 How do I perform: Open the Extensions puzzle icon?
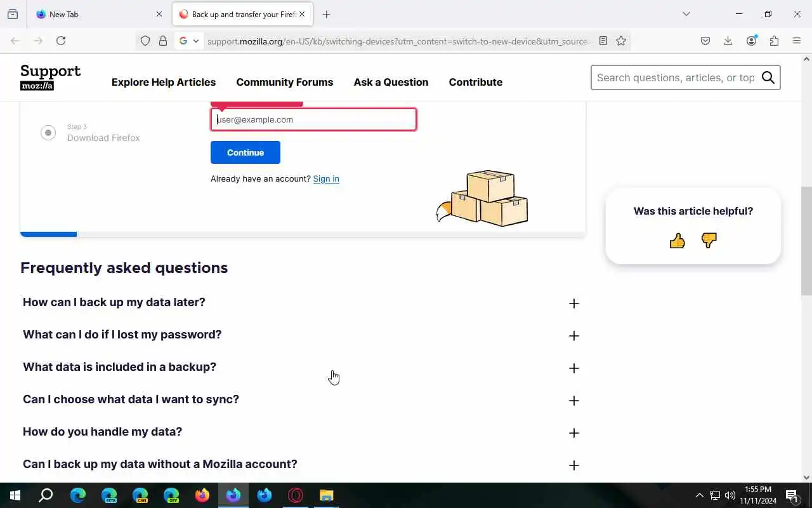pyautogui.click(x=774, y=41)
